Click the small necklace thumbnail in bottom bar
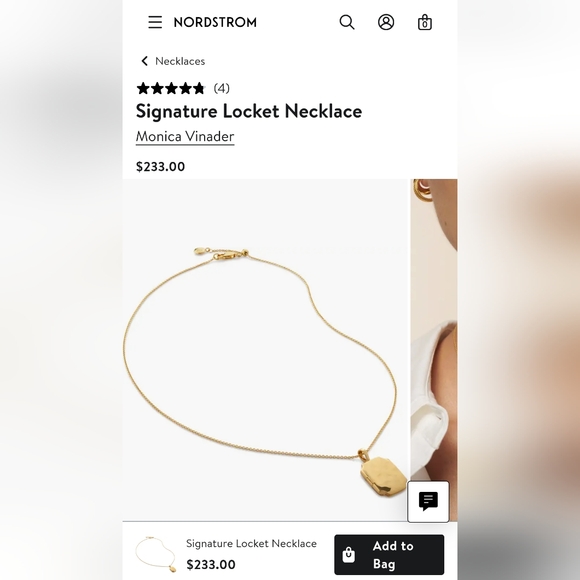The image size is (580, 580). point(156,554)
